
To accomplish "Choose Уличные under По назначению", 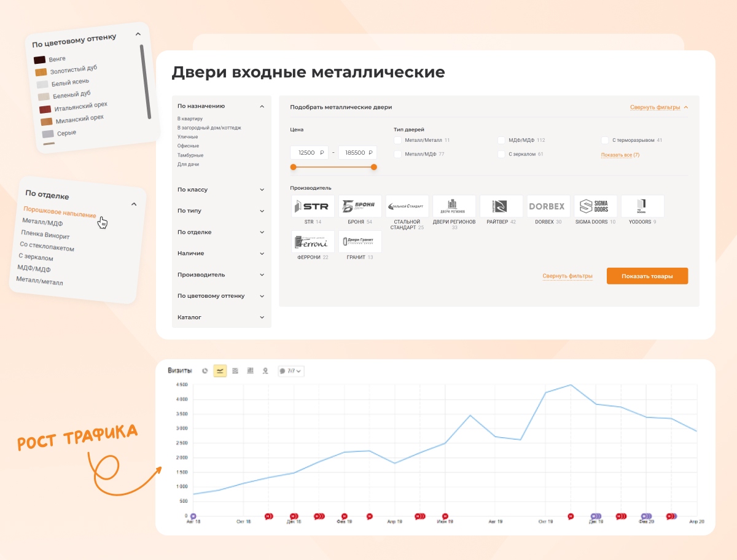I will tap(188, 137).
